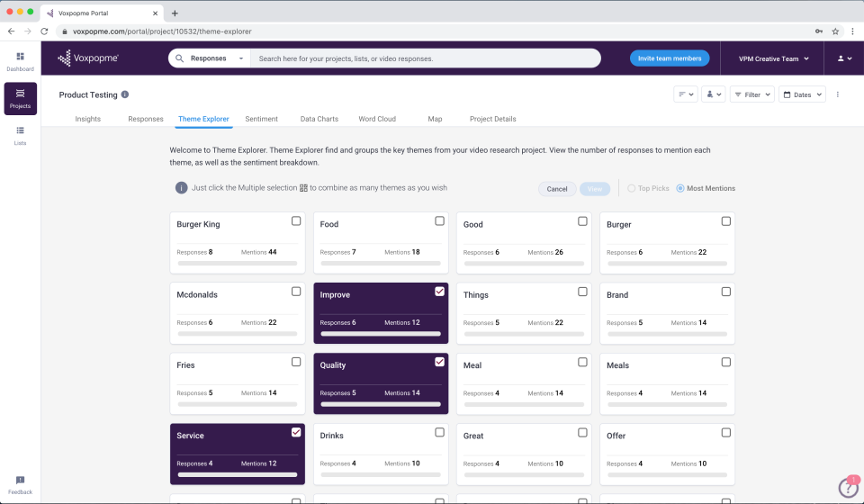Click the Cancel button
Viewport: 864px width, 504px height.
tap(556, 189)
